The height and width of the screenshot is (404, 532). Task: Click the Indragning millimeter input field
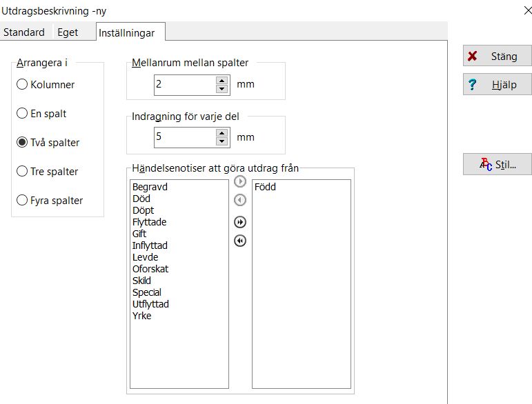pyautogui.click(x=184, y=137)
